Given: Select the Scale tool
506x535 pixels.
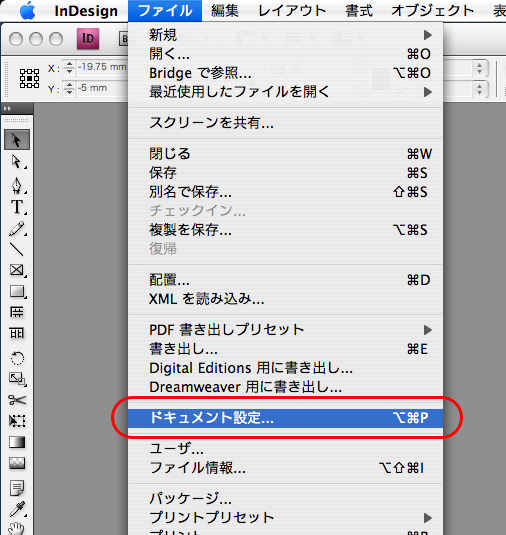Looking at the screenshot, I should 17,378.
